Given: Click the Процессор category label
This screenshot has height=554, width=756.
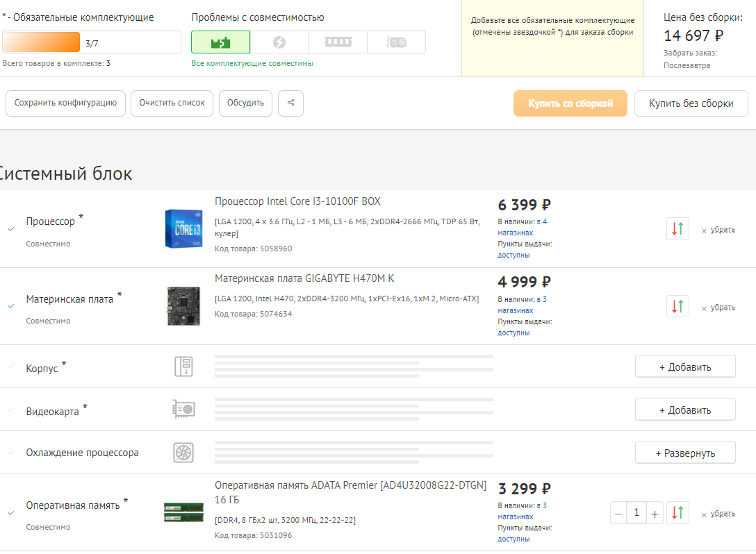Looking at the screenshot, I should (51, 221).
